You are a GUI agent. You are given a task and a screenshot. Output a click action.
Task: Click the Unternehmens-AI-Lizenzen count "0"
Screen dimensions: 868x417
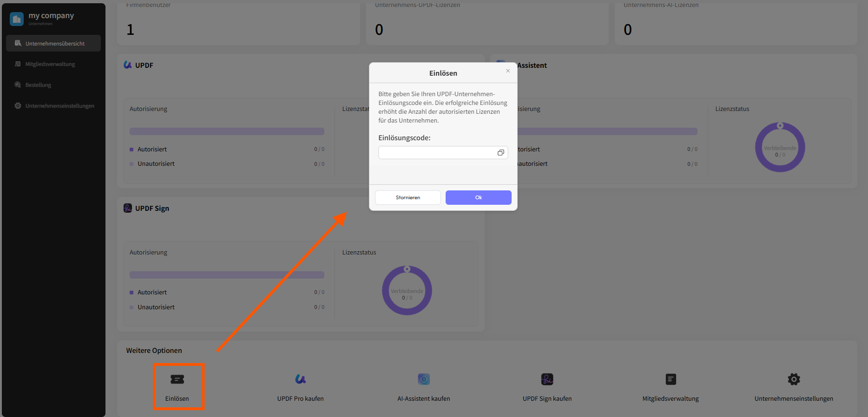(x=628, y=30)
